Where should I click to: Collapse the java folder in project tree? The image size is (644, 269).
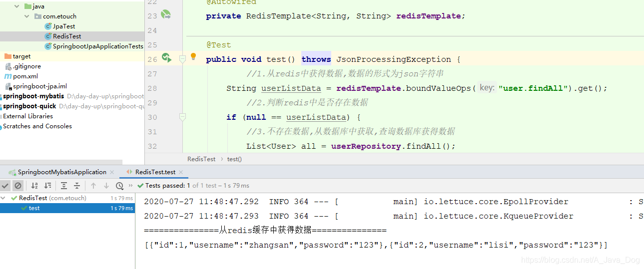click(x=17, y=6)
